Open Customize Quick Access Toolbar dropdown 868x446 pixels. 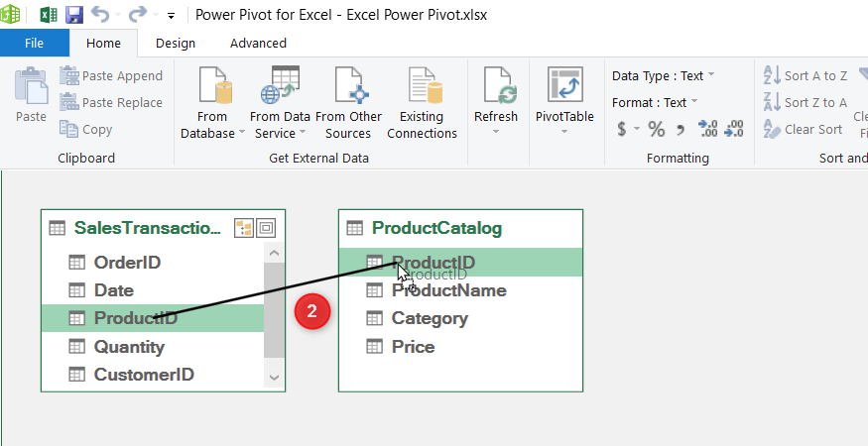point(171,16)
